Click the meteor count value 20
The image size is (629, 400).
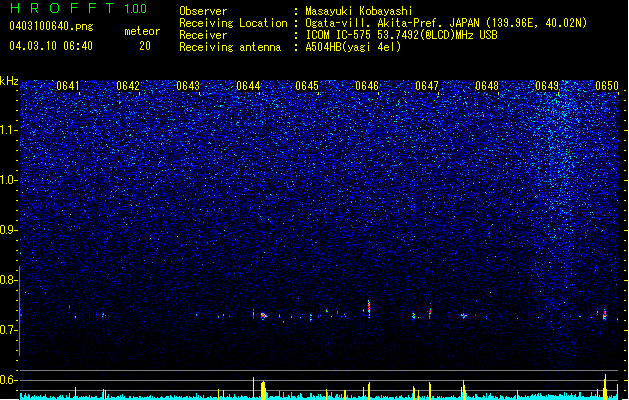point(145,46)
